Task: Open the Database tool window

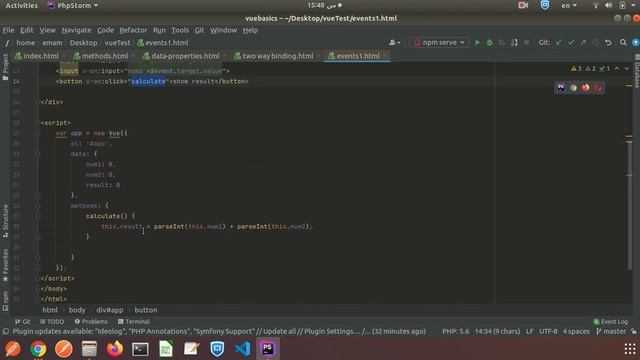Action: 636,71
